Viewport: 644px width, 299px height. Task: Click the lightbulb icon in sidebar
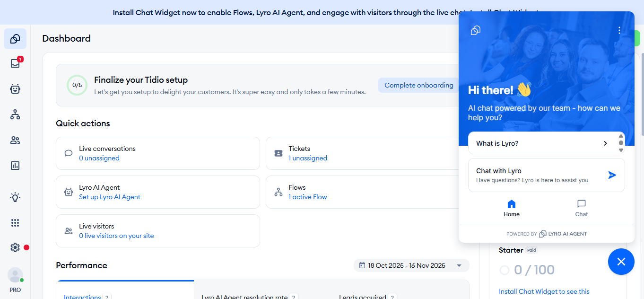[x=15, y=197]
